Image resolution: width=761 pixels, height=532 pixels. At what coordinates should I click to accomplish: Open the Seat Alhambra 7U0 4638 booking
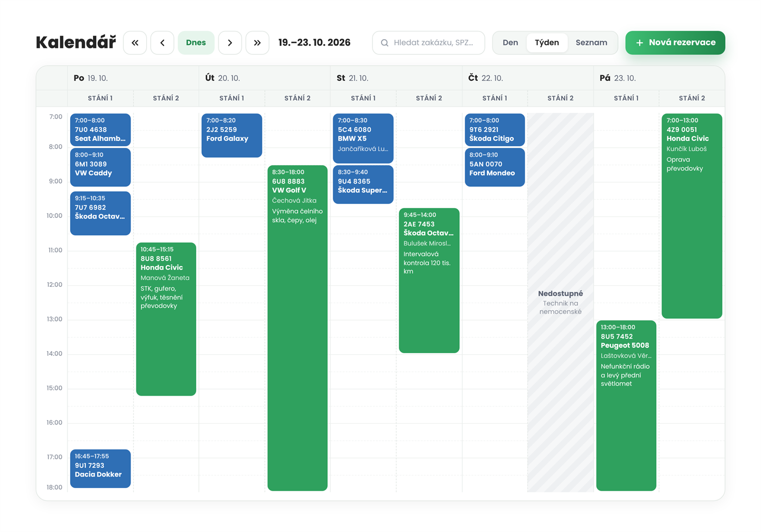(x=101, y=130)
